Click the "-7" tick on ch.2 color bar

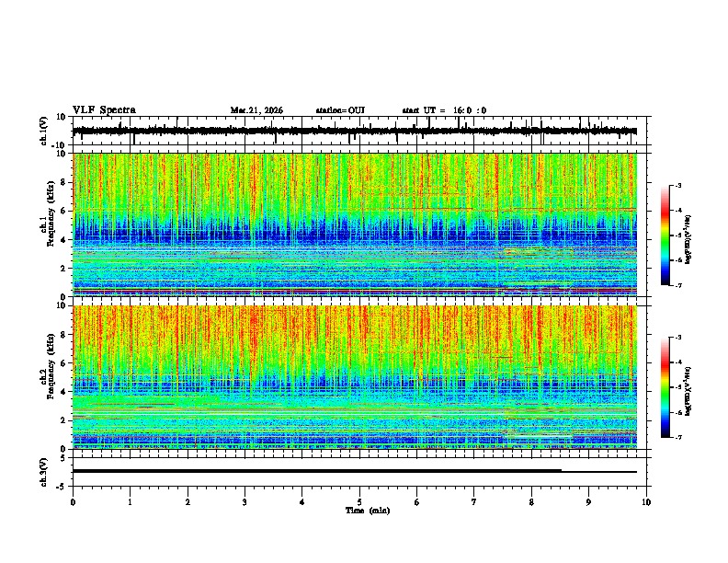[677, 437]
